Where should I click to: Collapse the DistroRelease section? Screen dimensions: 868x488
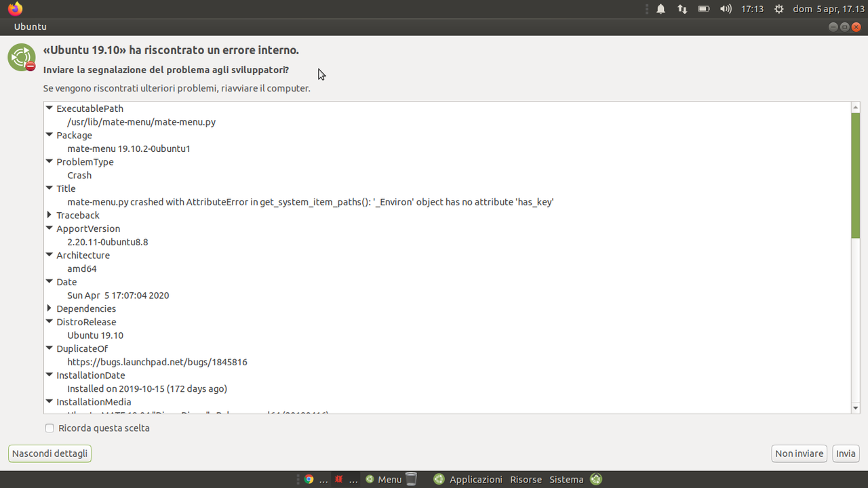tap(50, 322)
